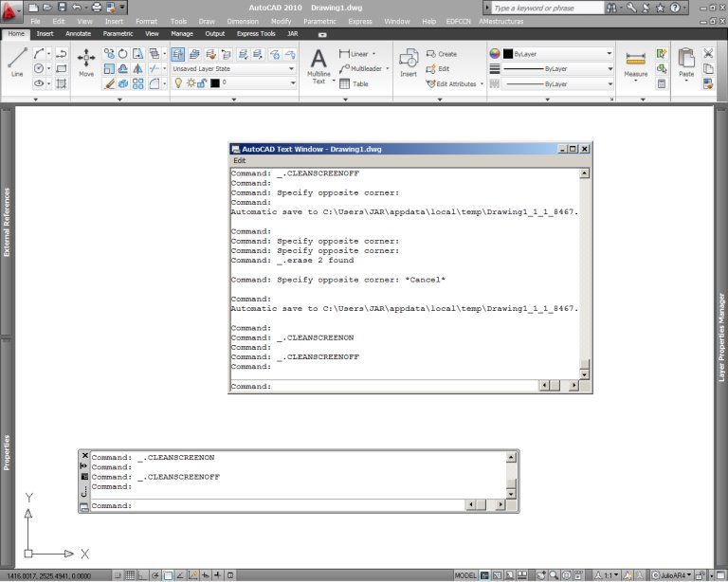Open Layer Properties icon in ribbon

tap(178, 54)
